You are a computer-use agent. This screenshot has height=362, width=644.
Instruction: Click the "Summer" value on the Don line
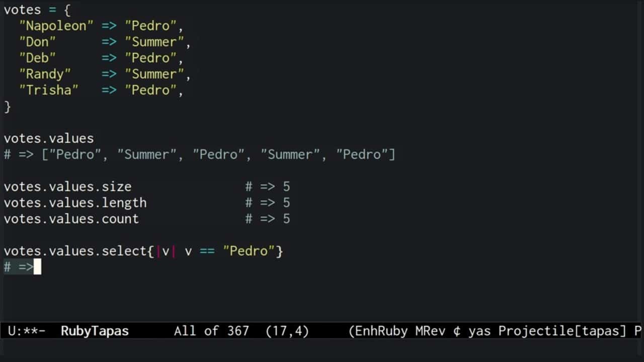tap(154, 42)
